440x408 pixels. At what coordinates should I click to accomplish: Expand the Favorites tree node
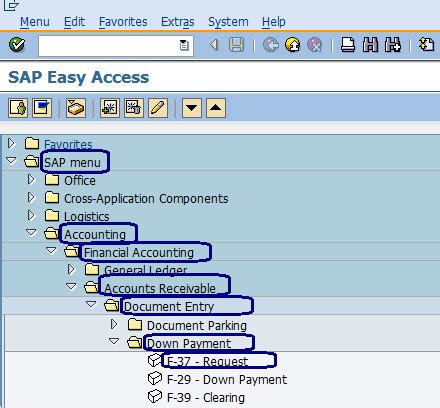tap(11, 144)
